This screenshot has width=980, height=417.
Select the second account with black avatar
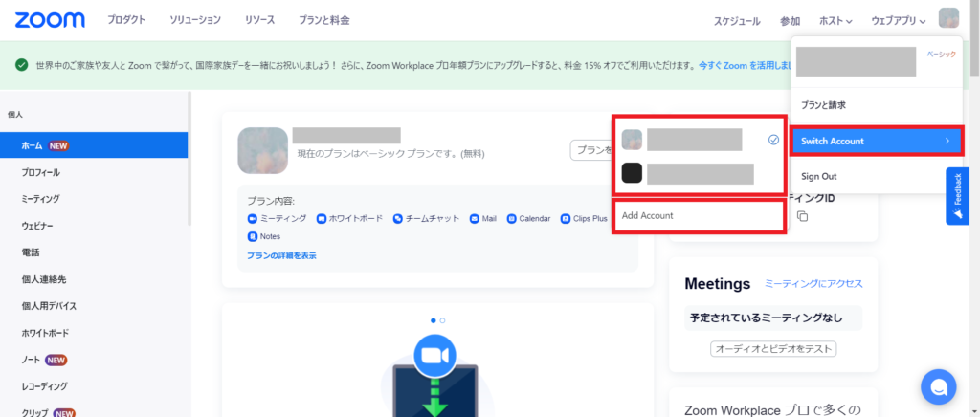point(633,173)
